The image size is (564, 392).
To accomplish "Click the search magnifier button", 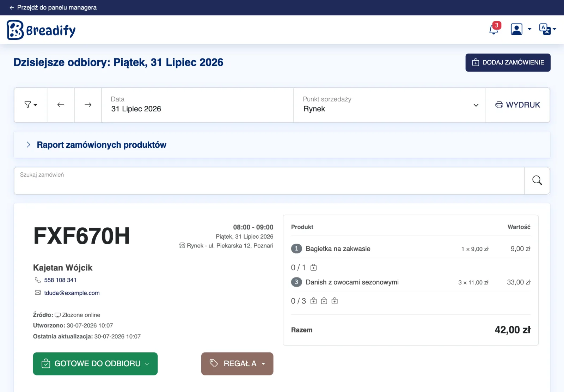I will pyautogui.click(x=537, y=180).
